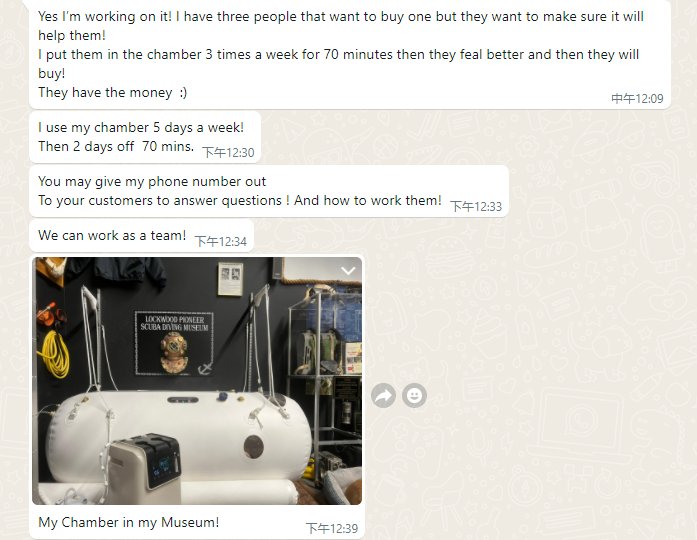This screenshot has height=540, width=697.
Task: Open emoji reaction picker beside the photo
Action: 414,395
